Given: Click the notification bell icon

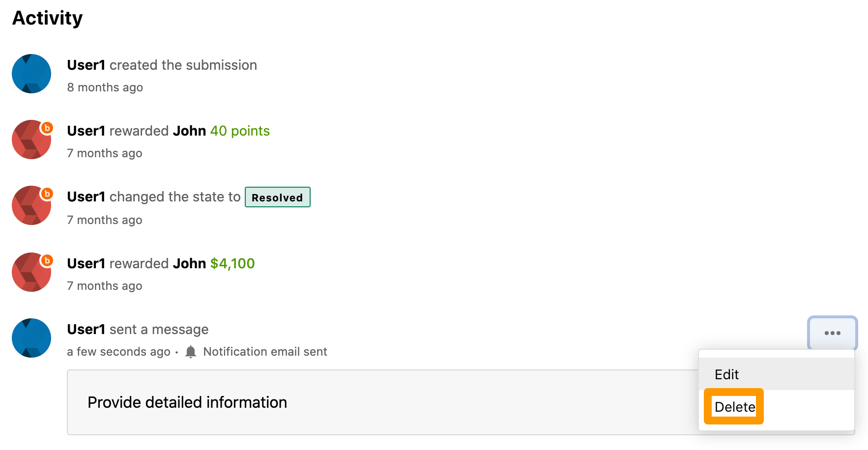Looking at the screenshot, I should 191,352.
